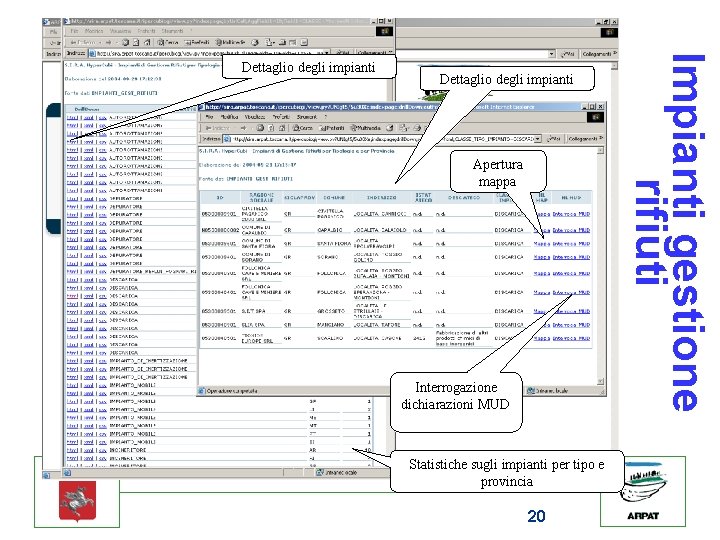Click the home icon in the back-left IE window
The image size is (720, 540).
[x=147, y=42]
